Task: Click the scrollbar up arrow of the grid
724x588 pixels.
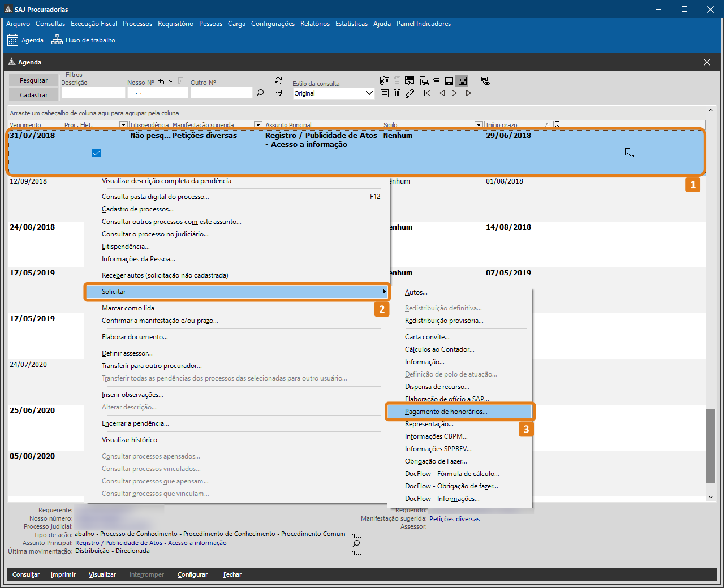Action: point(710,110)
